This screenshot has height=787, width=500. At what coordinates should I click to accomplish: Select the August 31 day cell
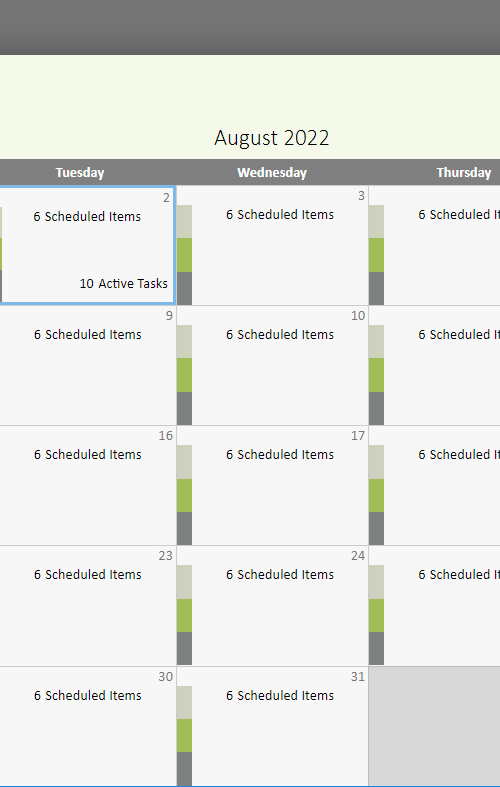click(x=272, y=726)
